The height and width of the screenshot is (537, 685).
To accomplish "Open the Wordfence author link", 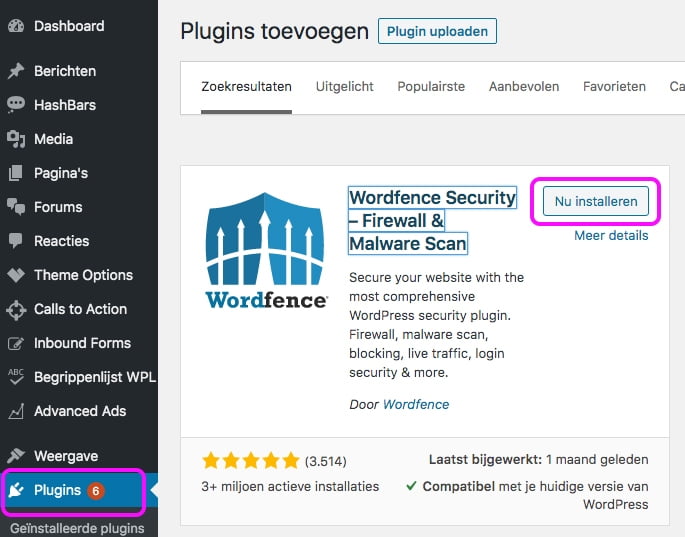I will point(416,405).
